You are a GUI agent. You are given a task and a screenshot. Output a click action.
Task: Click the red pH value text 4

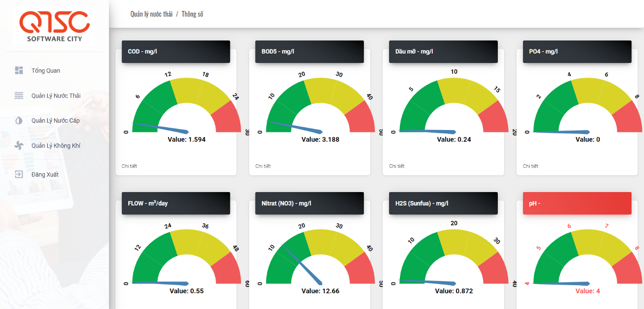pos(588,291)
